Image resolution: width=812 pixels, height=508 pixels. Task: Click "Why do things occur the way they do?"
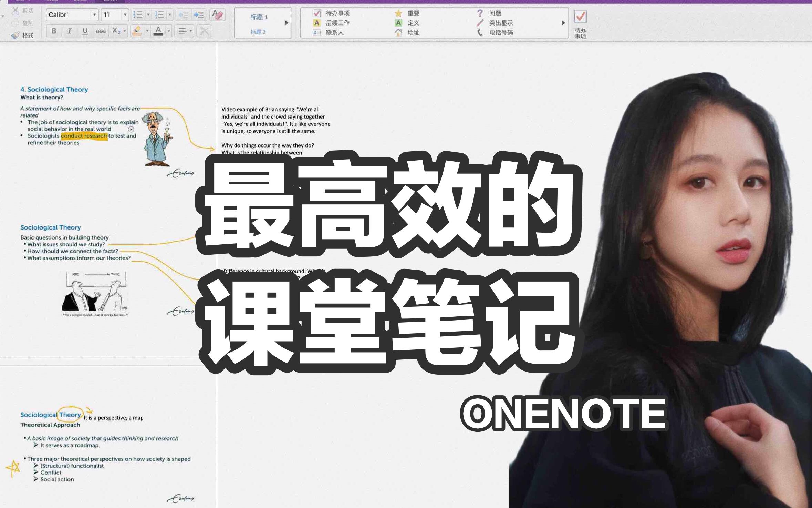point(268,145)
